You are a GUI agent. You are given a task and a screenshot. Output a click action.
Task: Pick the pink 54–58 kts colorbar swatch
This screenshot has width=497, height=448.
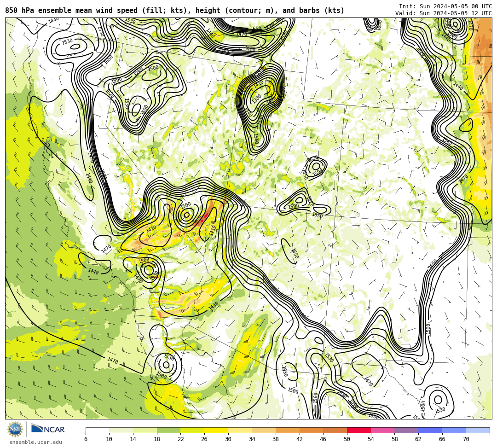coord(382,430)
